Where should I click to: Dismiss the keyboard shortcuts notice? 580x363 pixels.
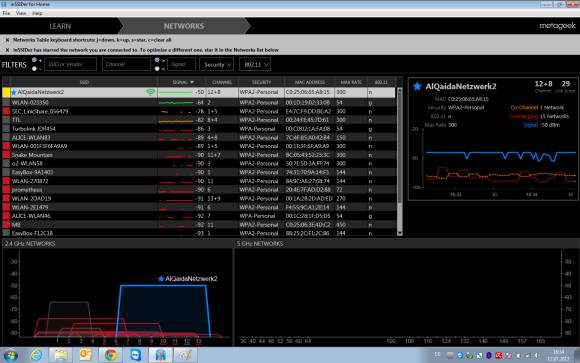pyautogui.click(x=7, y=40)
